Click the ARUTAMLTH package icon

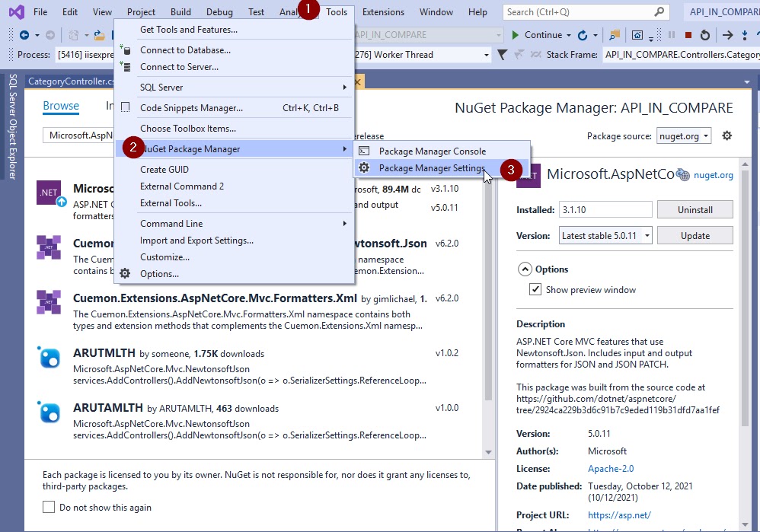coord(49,413)
